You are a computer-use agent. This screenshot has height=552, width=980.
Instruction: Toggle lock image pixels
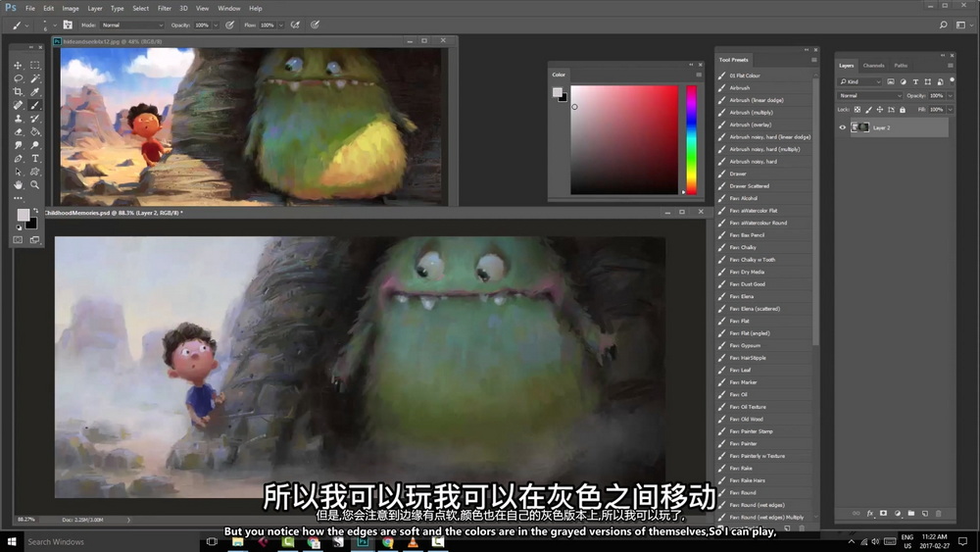pos(868,110)
